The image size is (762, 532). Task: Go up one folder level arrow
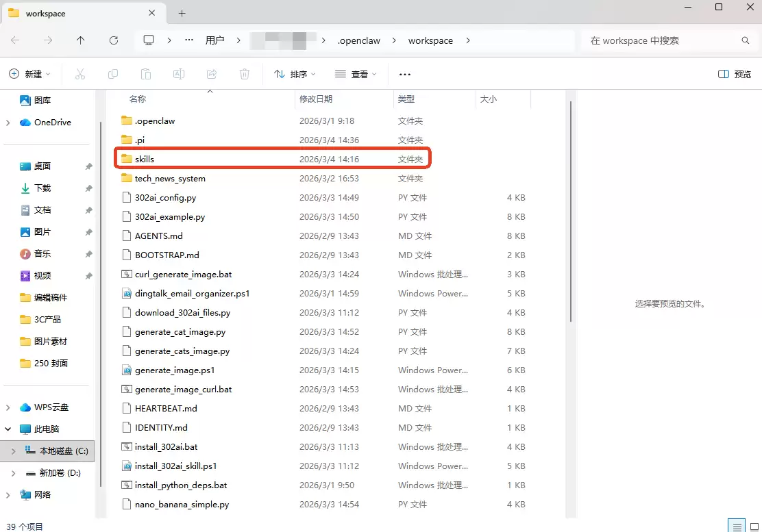pos(81,40)
